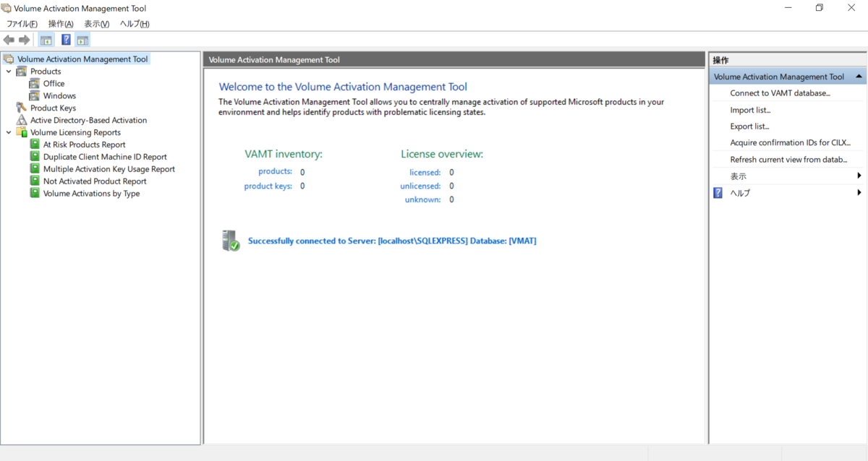This screenshot has width=868, height=461.
Task: Choose the Import list action
Action: 750,110
